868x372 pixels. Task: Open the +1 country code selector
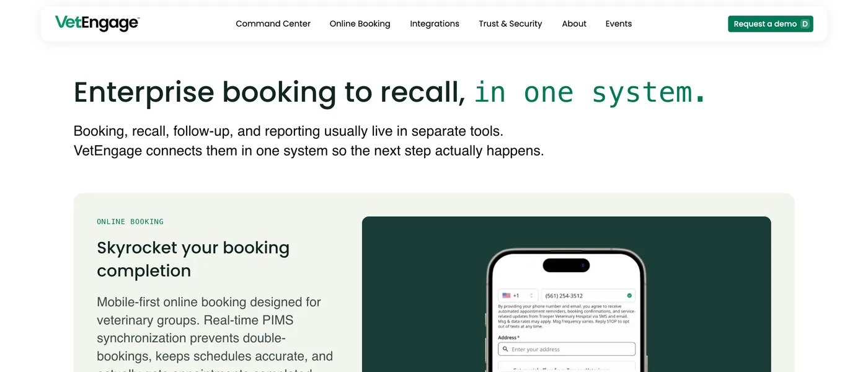coord(518,296)
